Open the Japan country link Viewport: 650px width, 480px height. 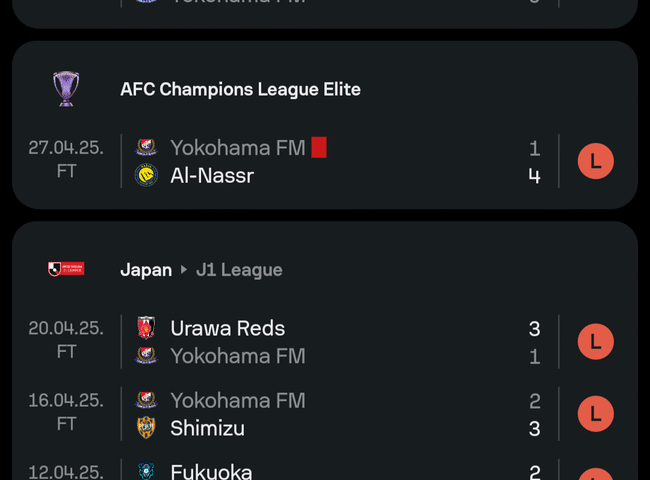click(146, 270)
